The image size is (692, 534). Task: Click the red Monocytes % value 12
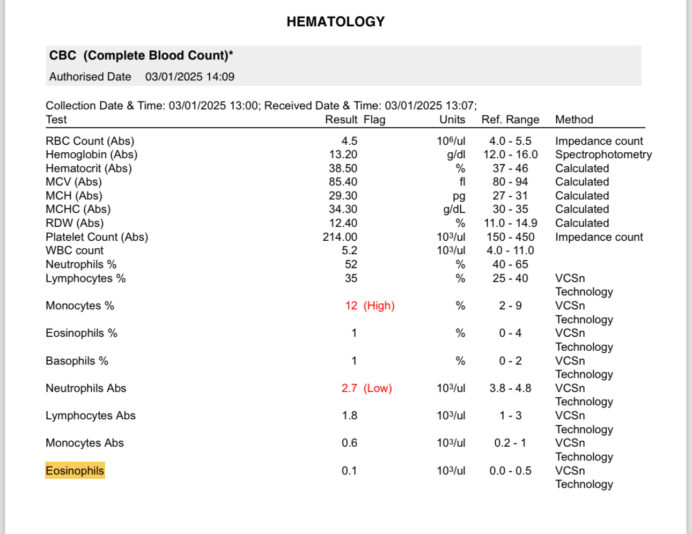click(x=351, y=306)
